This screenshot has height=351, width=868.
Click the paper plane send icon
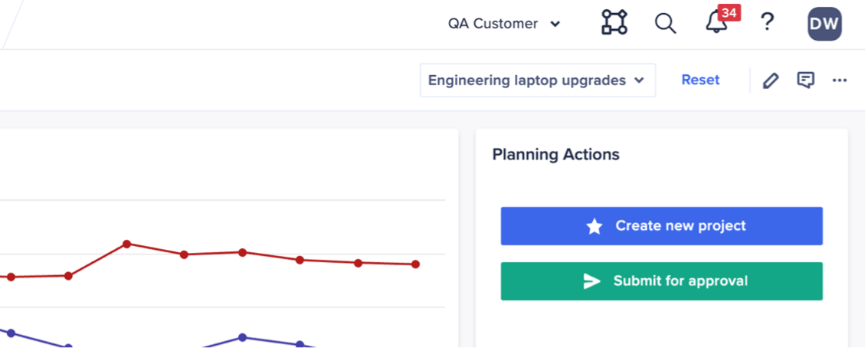pyautogui.click(x=591, y=281)
